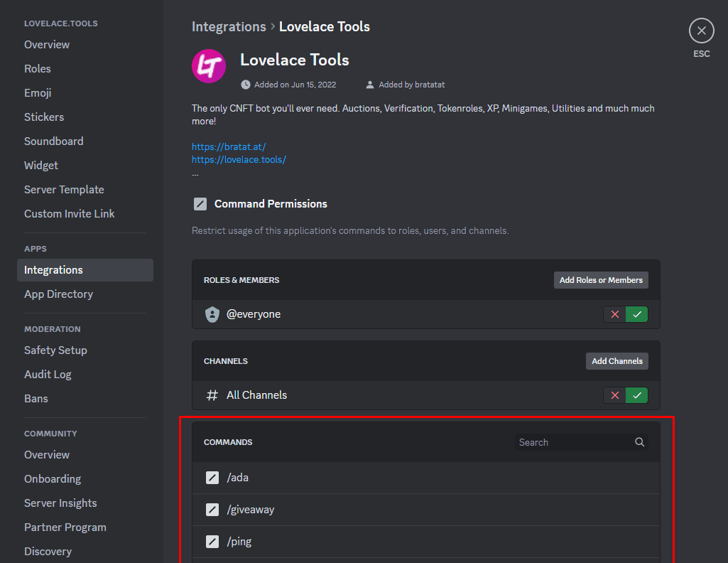
Task: Click Add Roles or Members button
Action: [x=601, y=280]
